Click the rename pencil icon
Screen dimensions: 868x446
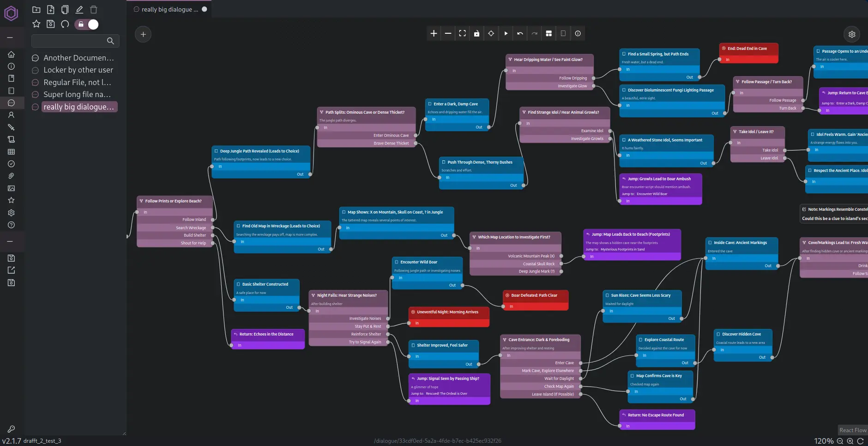coord(79,10)
